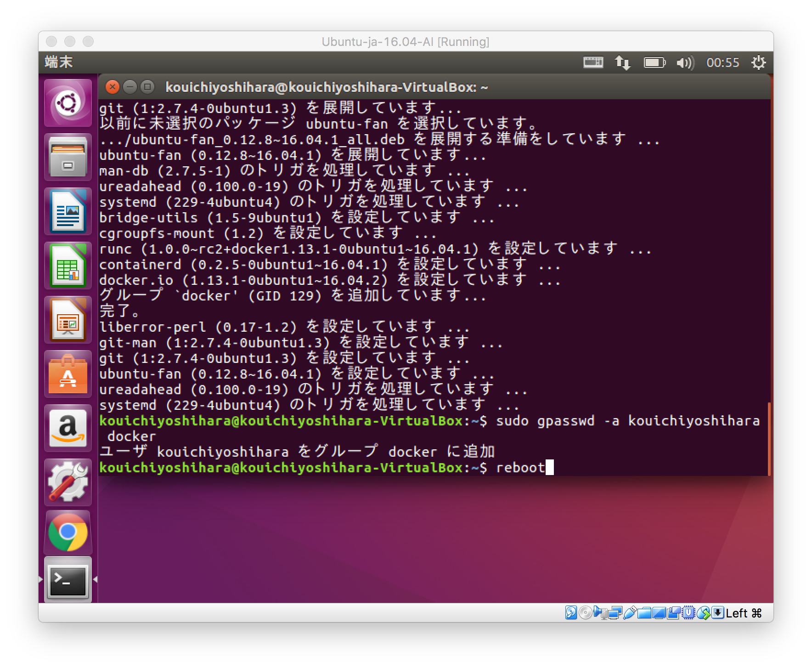
Task: Click the terminal scrollbar handle
Action: 769,439
